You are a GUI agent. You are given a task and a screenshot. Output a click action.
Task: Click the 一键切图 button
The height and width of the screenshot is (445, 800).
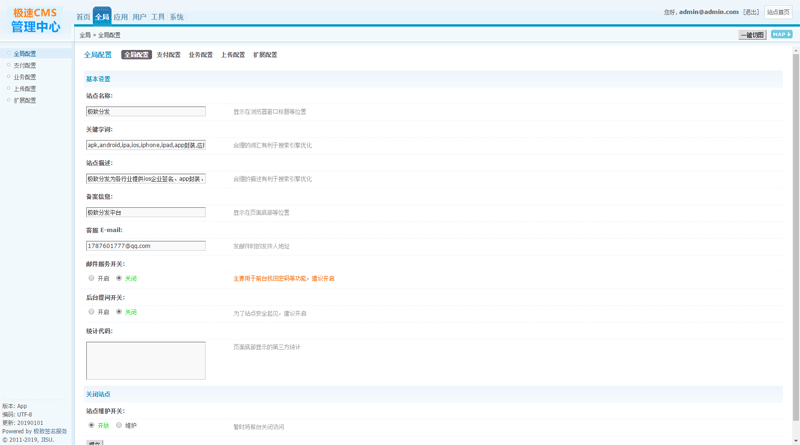pos(752,35)
